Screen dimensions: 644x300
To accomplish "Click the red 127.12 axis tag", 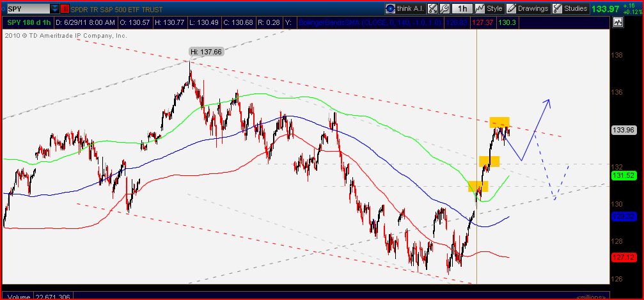I will coord(624,258).
